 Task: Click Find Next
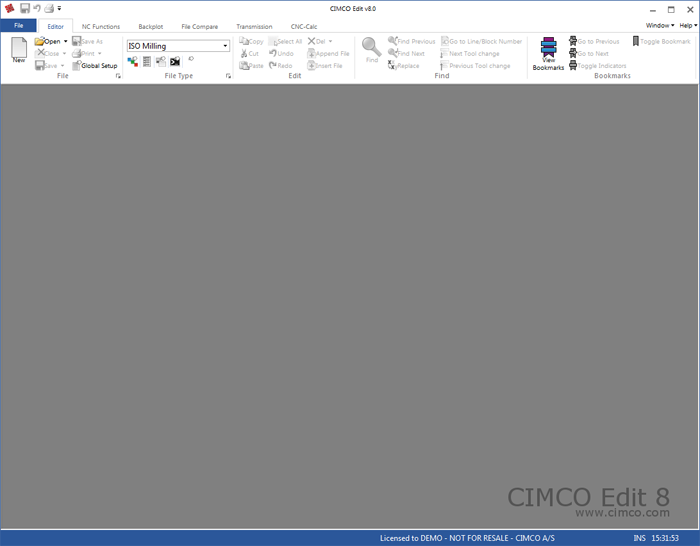point(406,54)
